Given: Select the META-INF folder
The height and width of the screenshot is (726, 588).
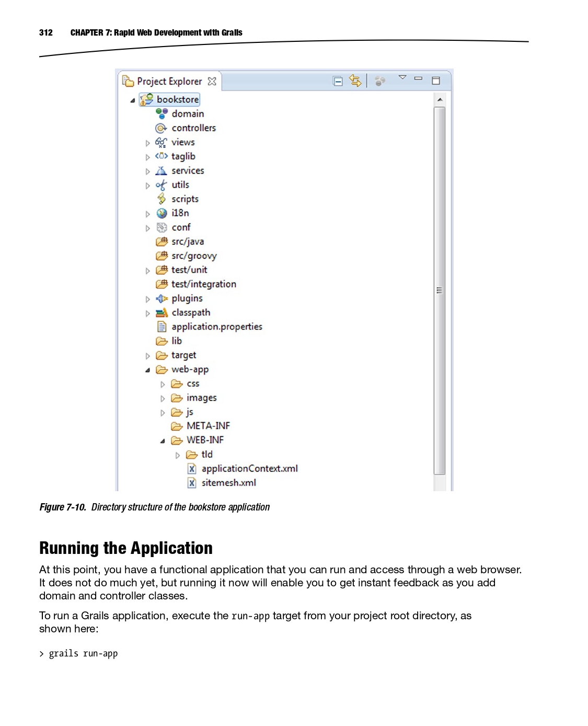Looking at the screenshot, I should pyautogui.click(x=208, y=426).
